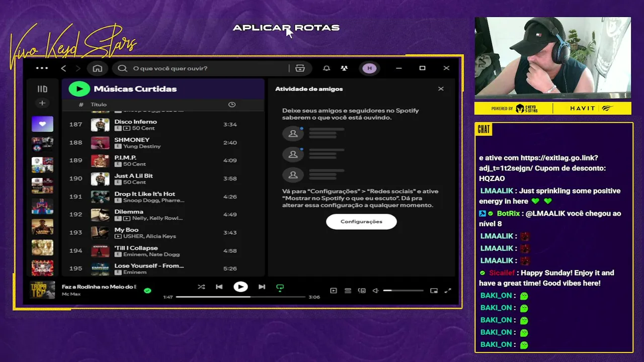Click the My Boo album cover
The image size is (644, 362).
click(x=100, y=233)
